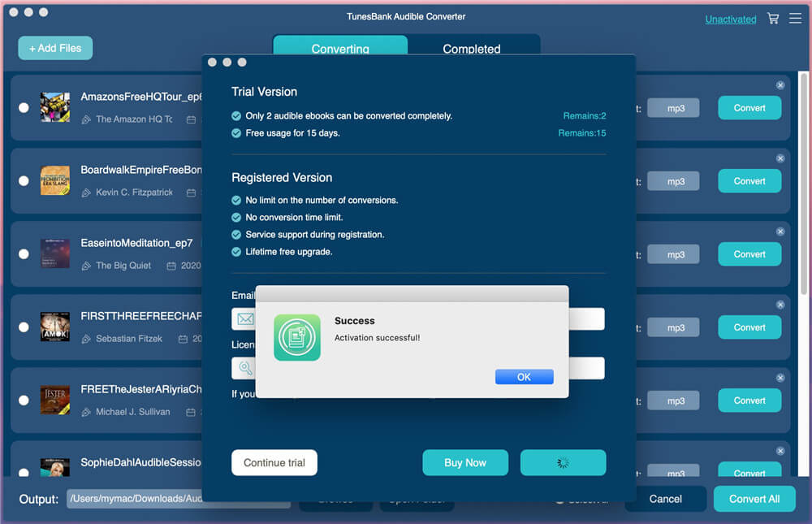Screen dimensions: 812x524
Task: Click the Add Files button
Action: tap(55, 48)
